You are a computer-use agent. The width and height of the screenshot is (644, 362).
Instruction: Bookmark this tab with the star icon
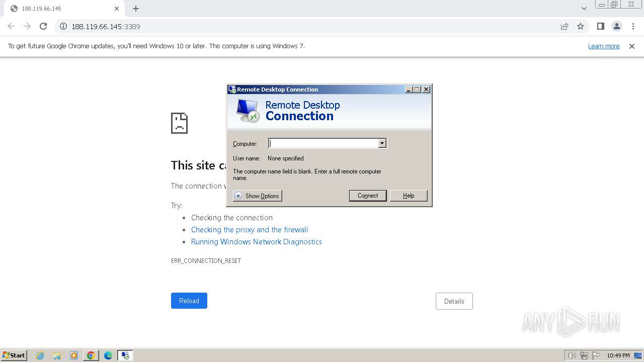coord(581,27)
